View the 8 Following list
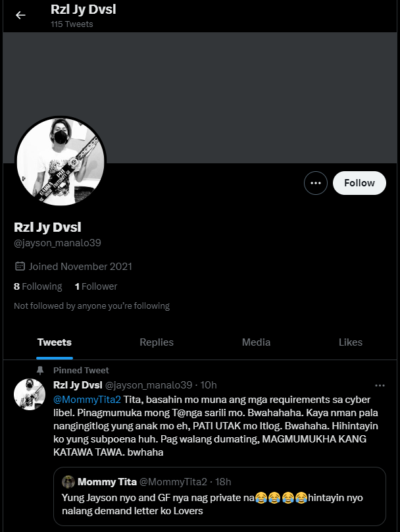400x532 pixels. (x=38, y=286)
